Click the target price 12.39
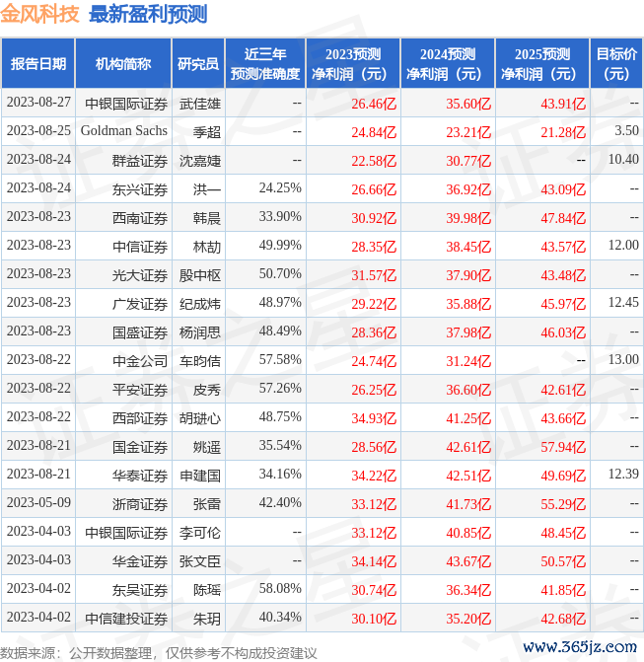 623,475
